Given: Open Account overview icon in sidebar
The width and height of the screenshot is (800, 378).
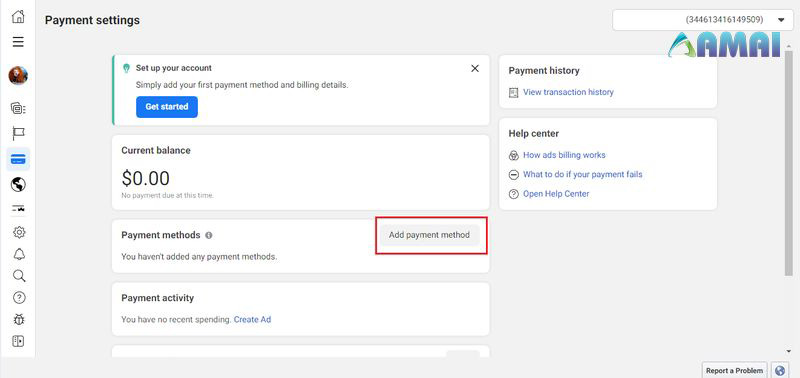Looking at the screenshot, I should (18, 108).
